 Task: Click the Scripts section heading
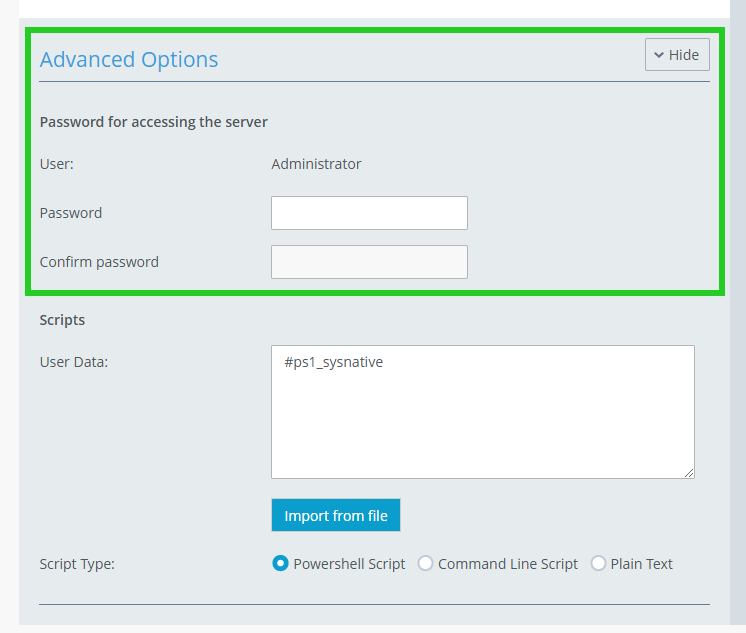[x=62, y=320]
